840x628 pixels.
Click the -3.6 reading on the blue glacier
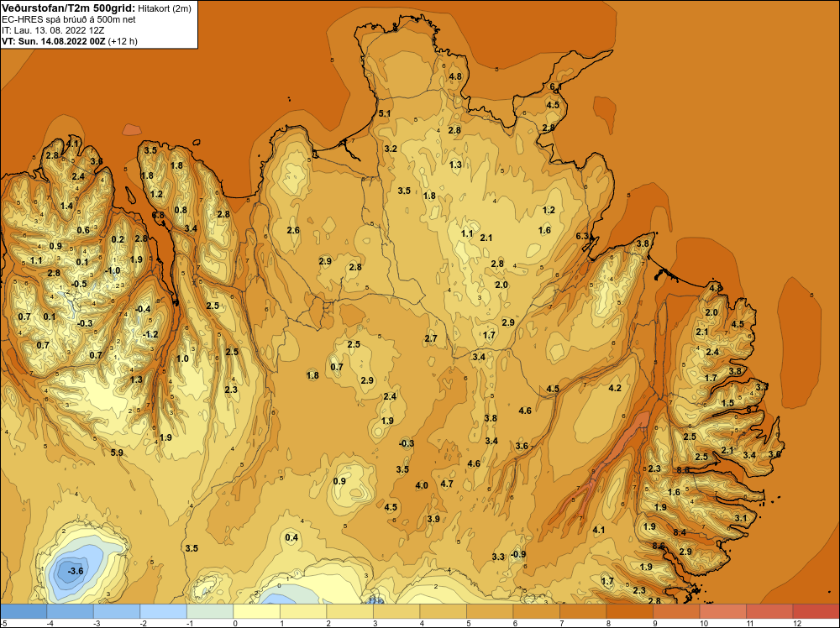point(75,571)
